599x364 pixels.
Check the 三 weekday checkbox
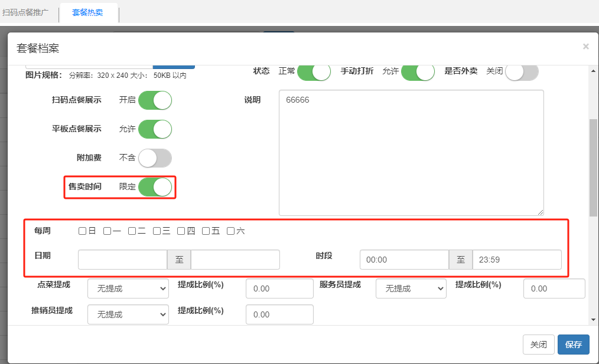click(x=157, y=231)
